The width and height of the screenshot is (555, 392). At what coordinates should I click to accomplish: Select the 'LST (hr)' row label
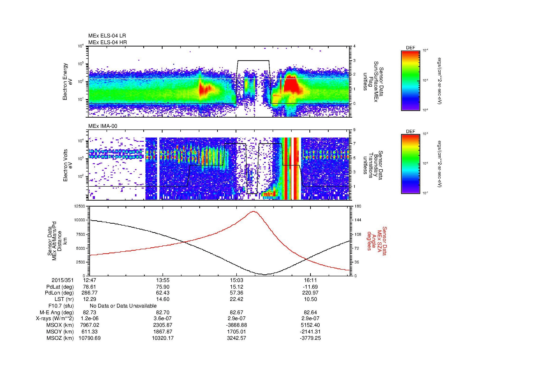(64, 299)
